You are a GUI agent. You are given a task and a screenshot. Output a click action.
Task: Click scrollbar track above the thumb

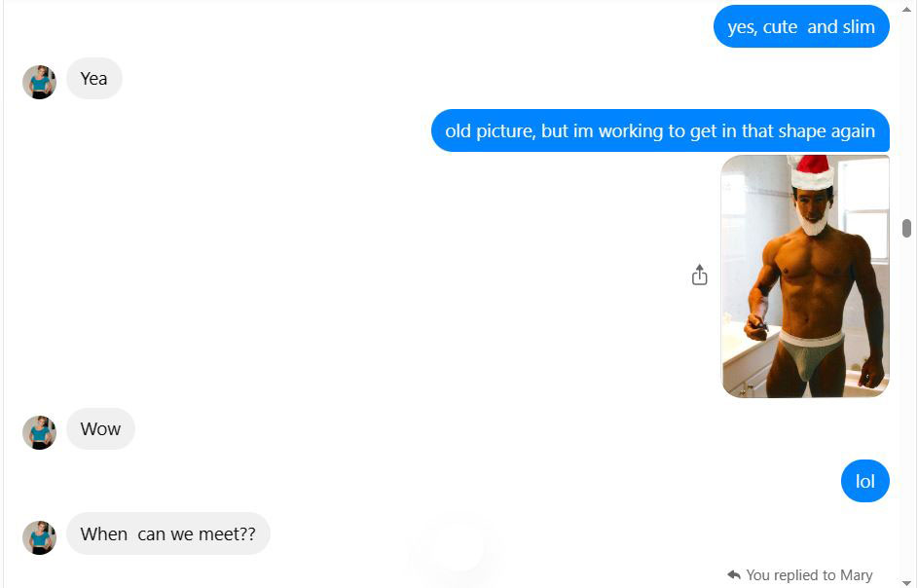point(906,117)
